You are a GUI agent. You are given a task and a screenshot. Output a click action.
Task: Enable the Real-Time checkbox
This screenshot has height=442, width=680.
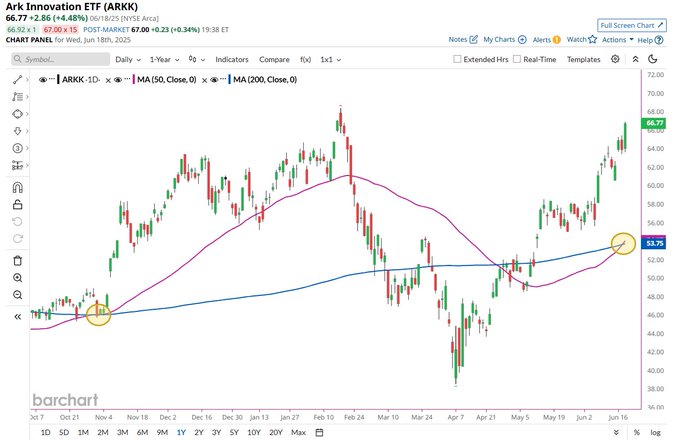[x=516, y=60]
